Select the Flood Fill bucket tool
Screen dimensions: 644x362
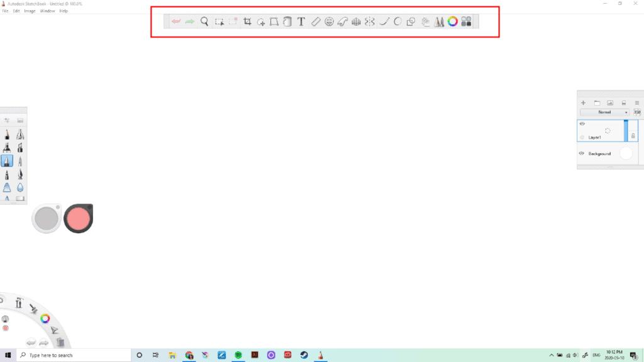coord(287,21)
